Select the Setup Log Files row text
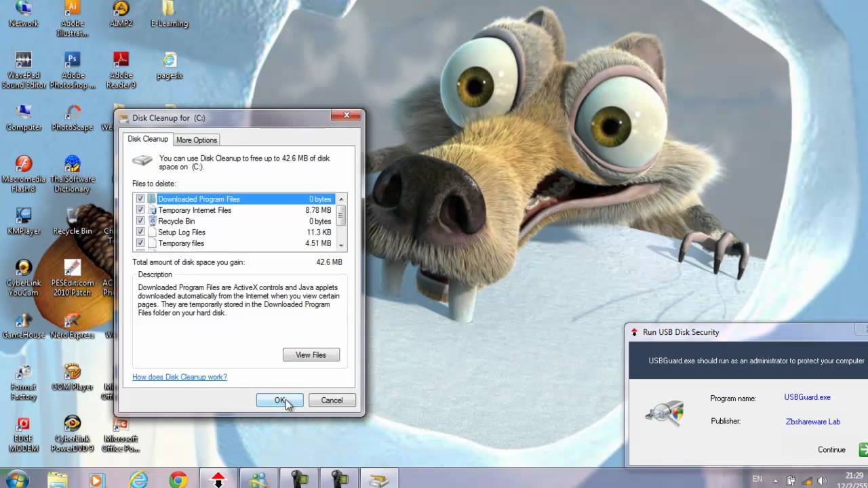 click(182, 232)
